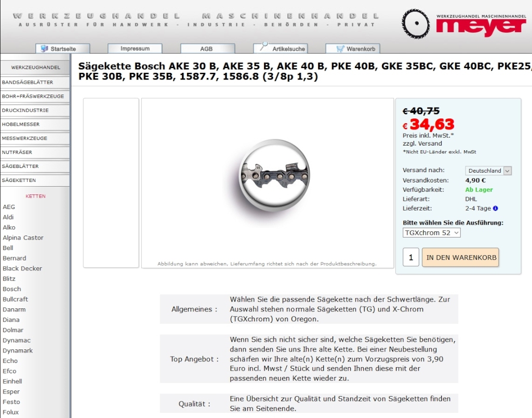Click the Sägekette Bosch product title
Viewport: 532px width, 418px height.
(x=305, y=71)
